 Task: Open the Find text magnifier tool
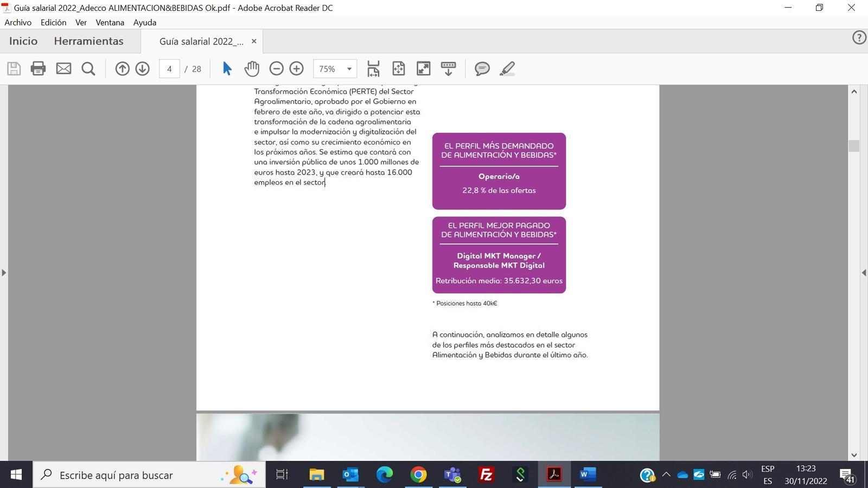[x=88, y=69]
